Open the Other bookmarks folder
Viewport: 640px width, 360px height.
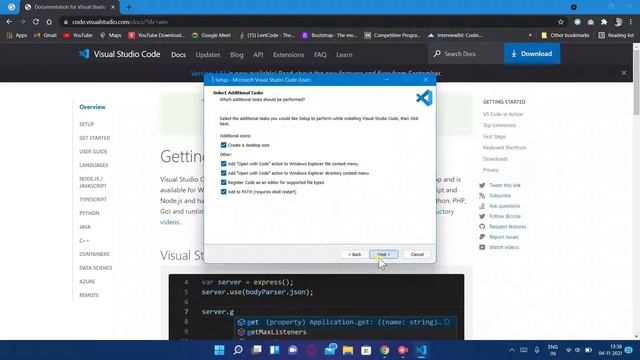pos(565,36)
